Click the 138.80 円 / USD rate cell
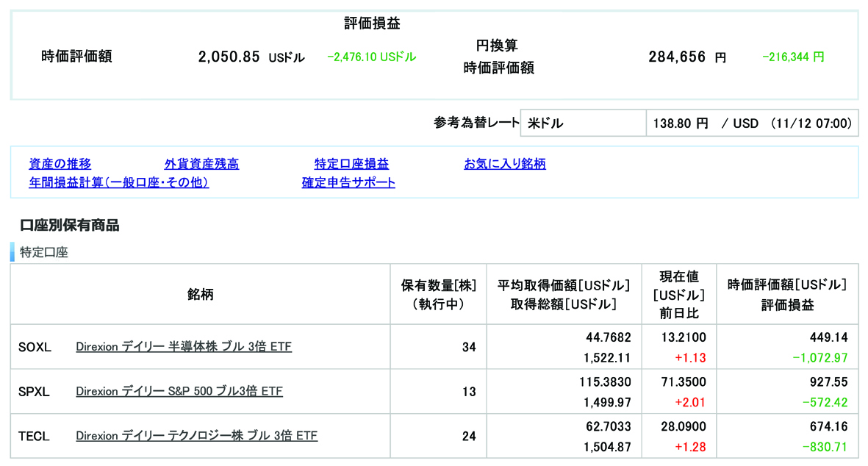 pyautogui.click(x=753, y=123)
